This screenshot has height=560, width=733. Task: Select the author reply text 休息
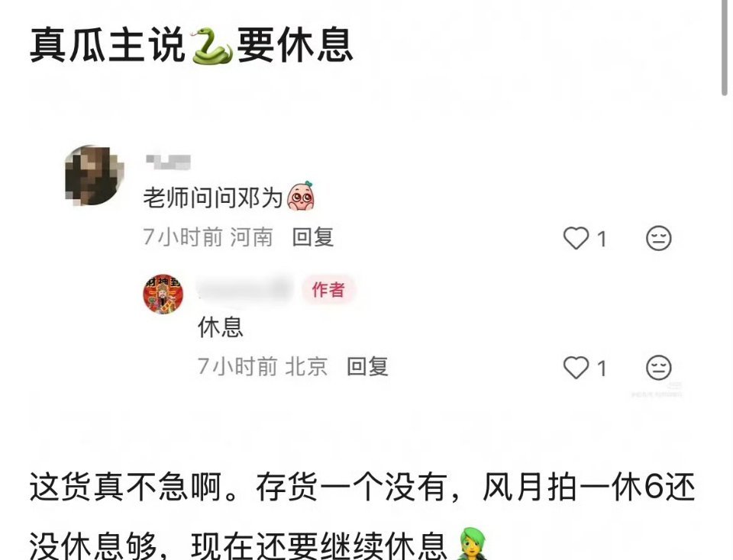click(221, 327)
